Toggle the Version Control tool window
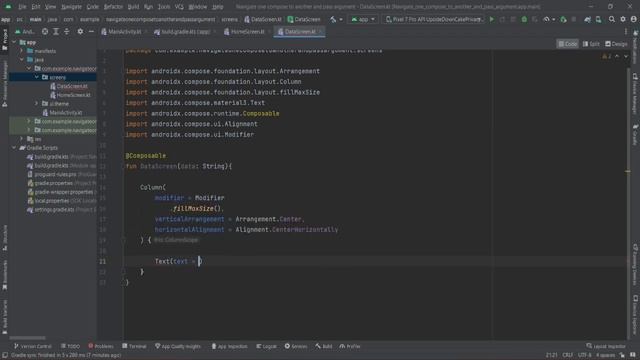The image size is (640, 360). pos(33,346)
